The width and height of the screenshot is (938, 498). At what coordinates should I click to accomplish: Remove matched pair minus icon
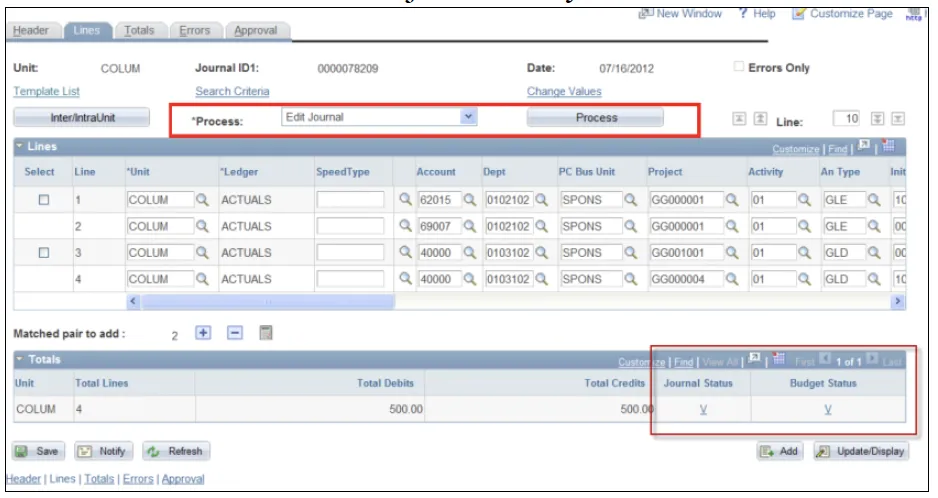coord(235,333)
